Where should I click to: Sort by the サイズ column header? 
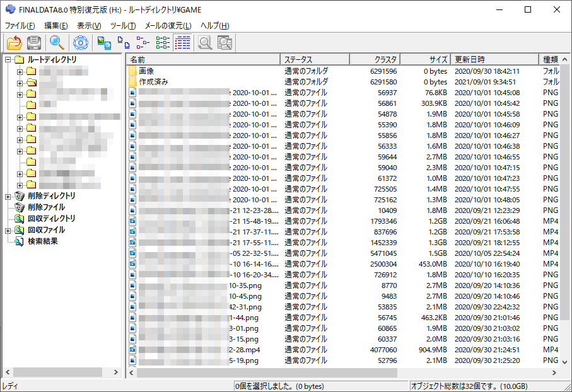pos(425,59)
